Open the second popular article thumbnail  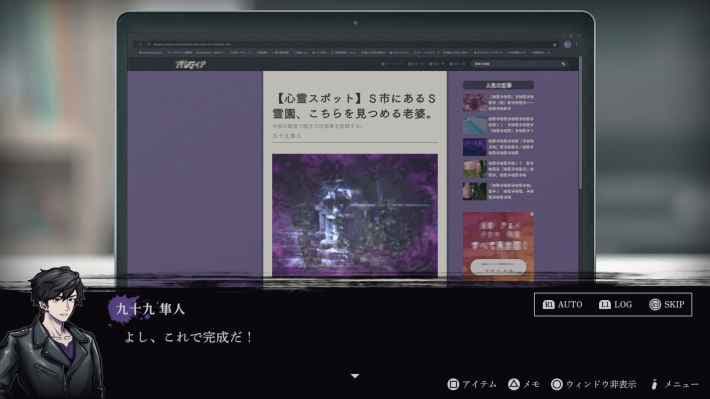[475, 125]
